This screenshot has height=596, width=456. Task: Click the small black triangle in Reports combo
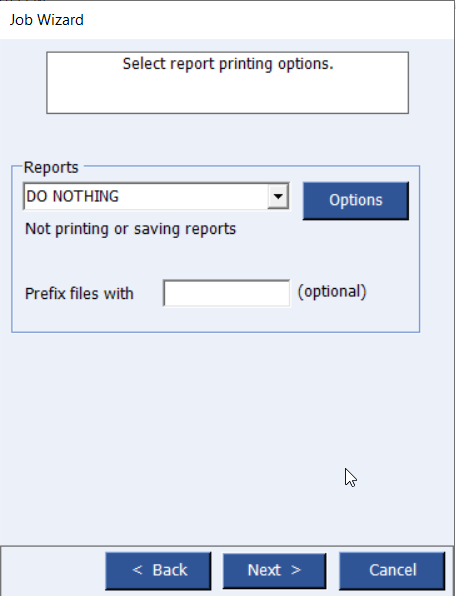click(x=278, y=197)
